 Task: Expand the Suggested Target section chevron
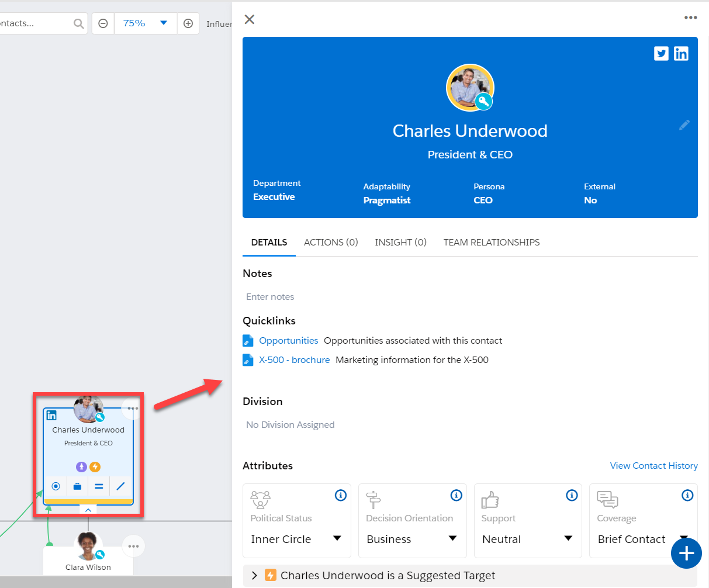[x=254, y=576]
